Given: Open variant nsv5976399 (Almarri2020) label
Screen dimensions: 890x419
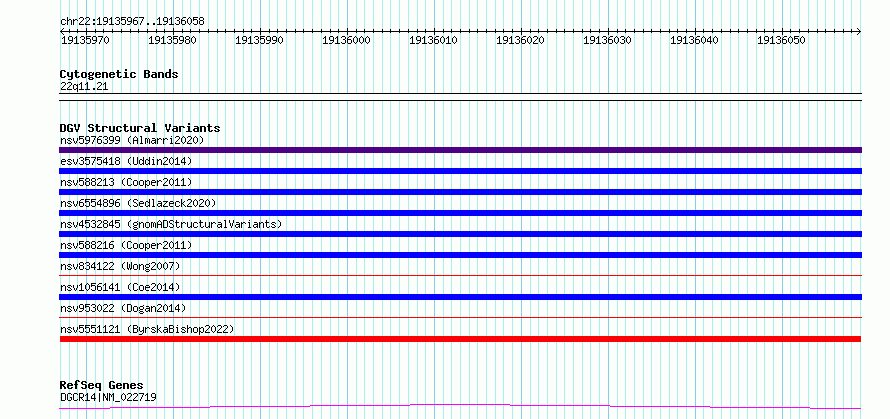Looking at the screenshot, I should (132, 140).
